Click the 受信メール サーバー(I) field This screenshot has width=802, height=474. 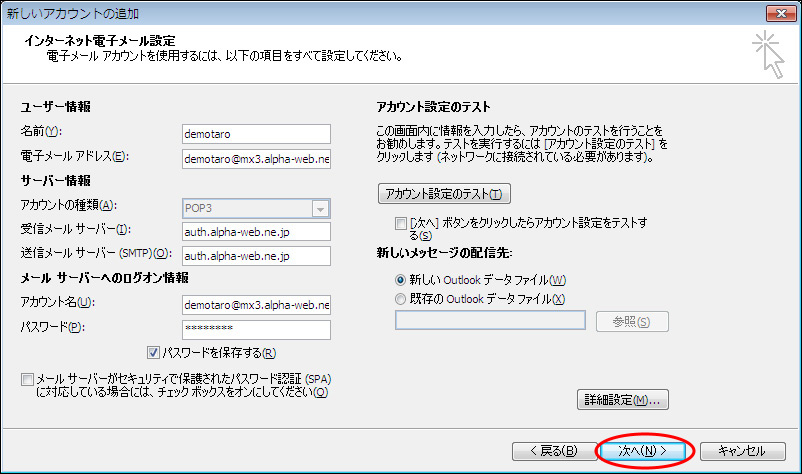[x=256, y=232]
